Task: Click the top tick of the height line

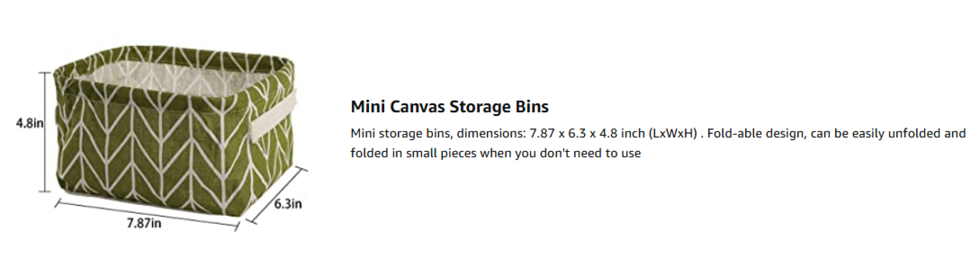Action: click(x=45, y=72)
